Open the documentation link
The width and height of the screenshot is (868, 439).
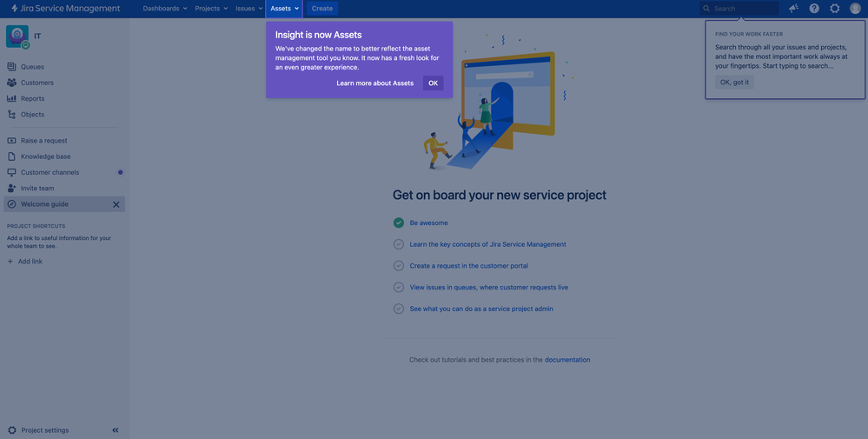point(567,360)
